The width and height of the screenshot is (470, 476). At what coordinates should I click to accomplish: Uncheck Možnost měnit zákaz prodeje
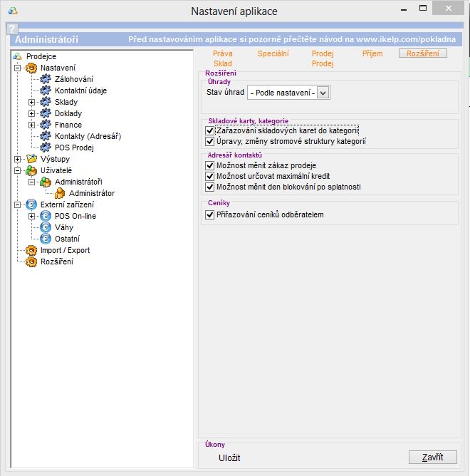tap(209, 165)
